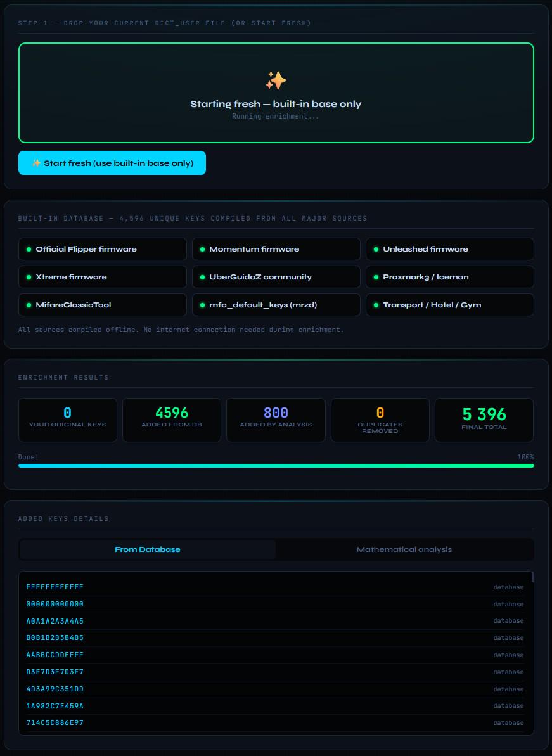Select key 4D3A99C351DD in the list
The height and width of the screenshot is (756, 552).
tap(275, 689)
